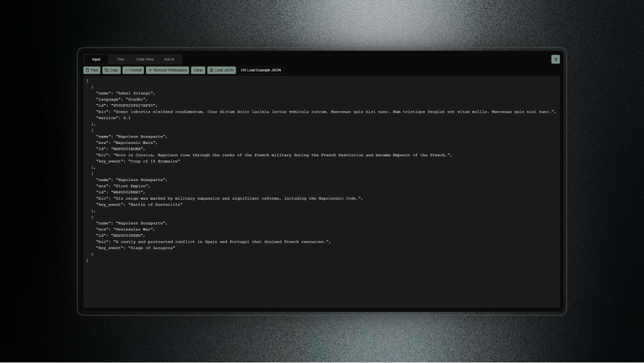This screenshot has width=644, height=363.
Task: Click the duplicate-pages icon on the Copy button
Action: 106,70
